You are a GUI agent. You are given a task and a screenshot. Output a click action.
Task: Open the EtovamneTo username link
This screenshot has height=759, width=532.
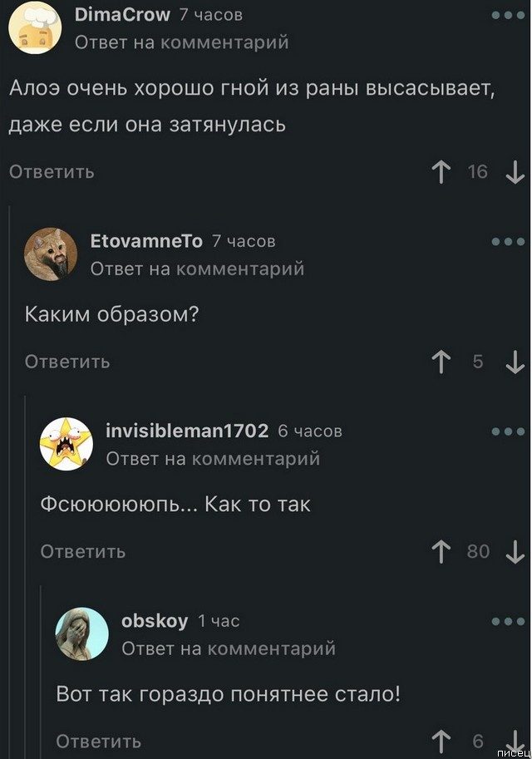tap(146, 240)
